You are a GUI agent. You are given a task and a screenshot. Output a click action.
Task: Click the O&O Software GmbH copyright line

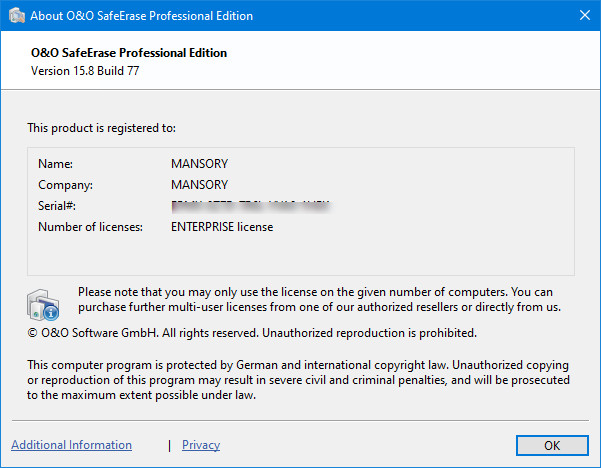[x=251, y=332]
